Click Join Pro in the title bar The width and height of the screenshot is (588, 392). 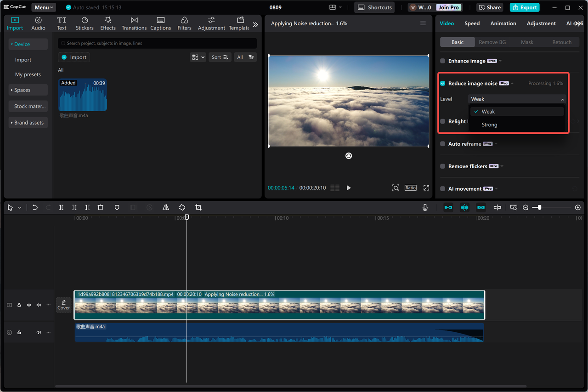tap(448, 7)
